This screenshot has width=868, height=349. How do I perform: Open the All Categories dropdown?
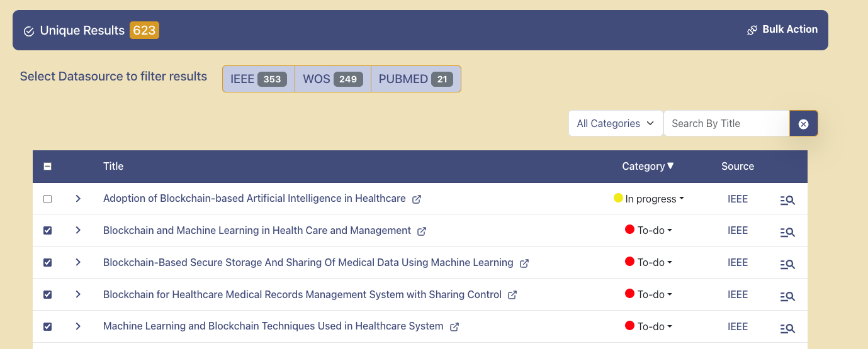coord(616,123)
